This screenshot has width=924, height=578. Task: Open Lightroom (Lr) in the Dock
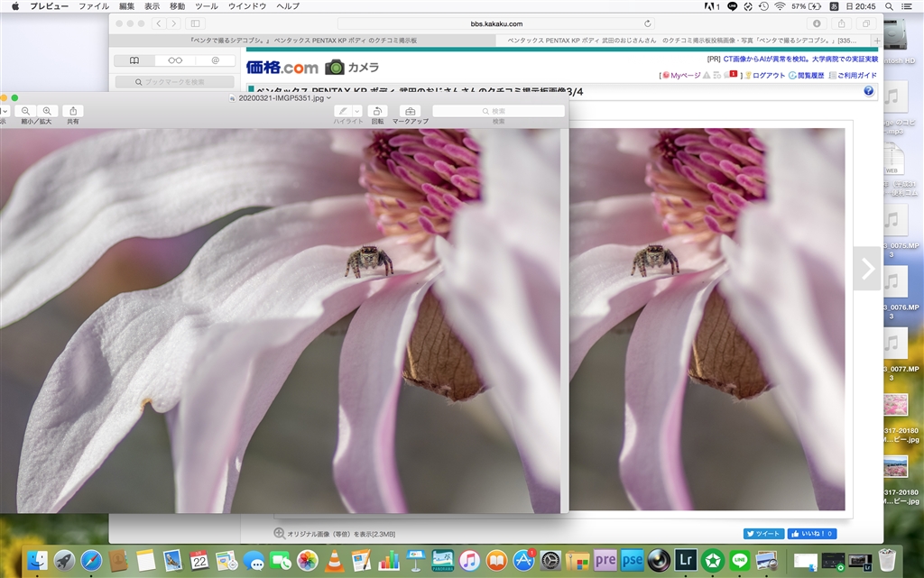tap(686, 560)
